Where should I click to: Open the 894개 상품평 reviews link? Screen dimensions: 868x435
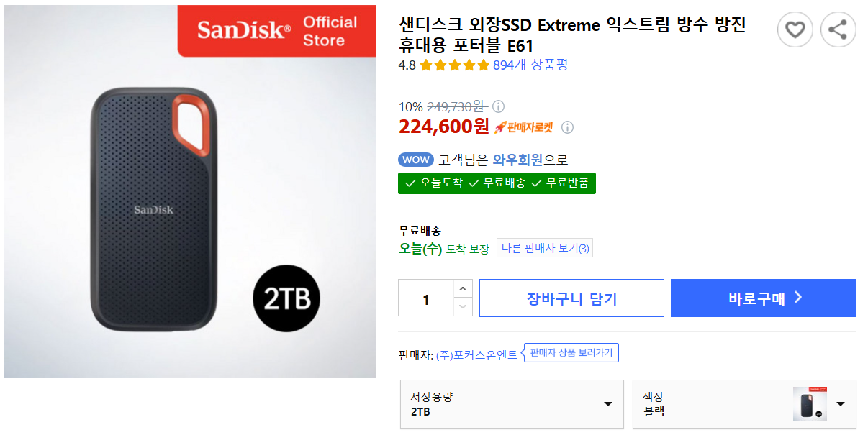[530, 65]
